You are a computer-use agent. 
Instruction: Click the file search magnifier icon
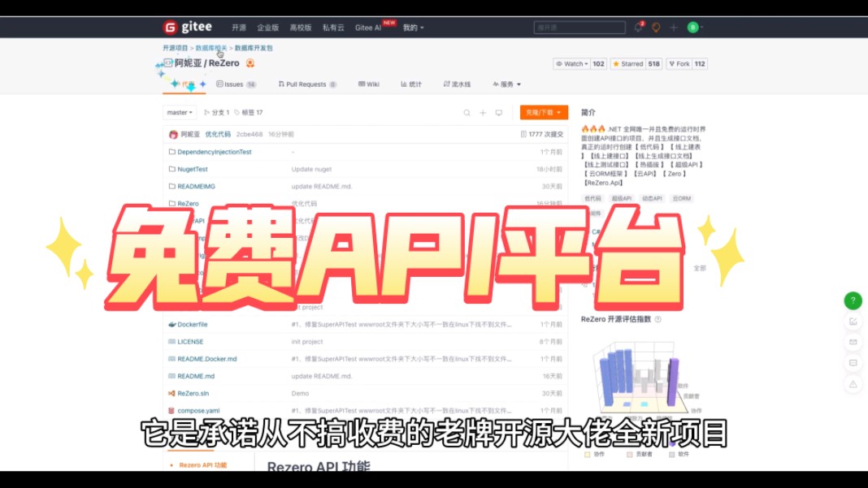coord(467,113)
